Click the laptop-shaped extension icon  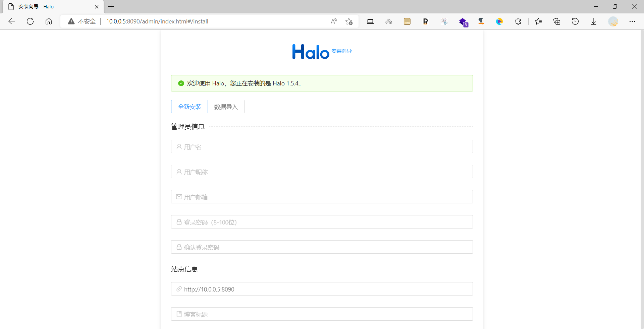pyautogui.click(x=370, y=21)
